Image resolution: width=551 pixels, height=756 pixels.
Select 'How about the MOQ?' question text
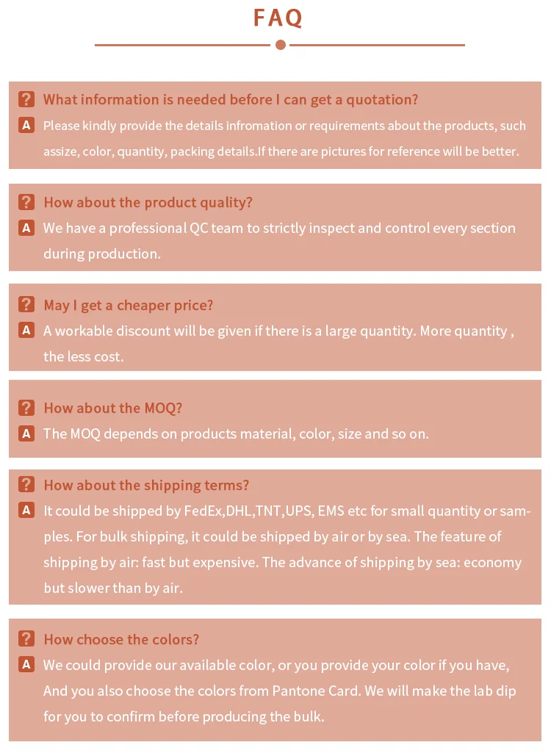pyautogui.click(x=112, y=408)
